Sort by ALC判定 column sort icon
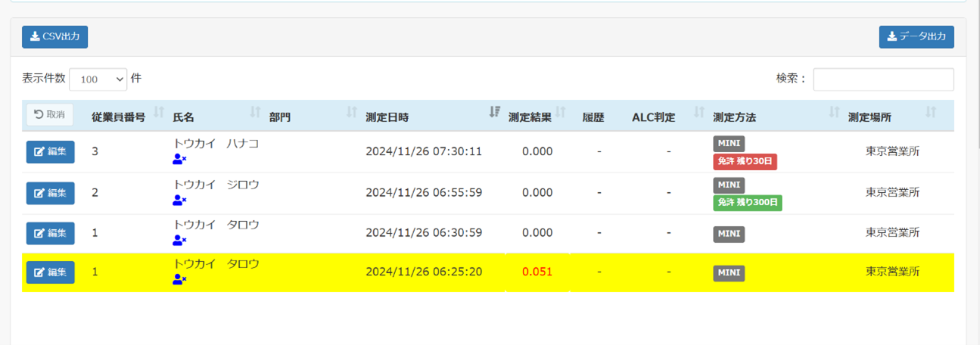This screenshot has width=980, height=345. click(699, 113)
